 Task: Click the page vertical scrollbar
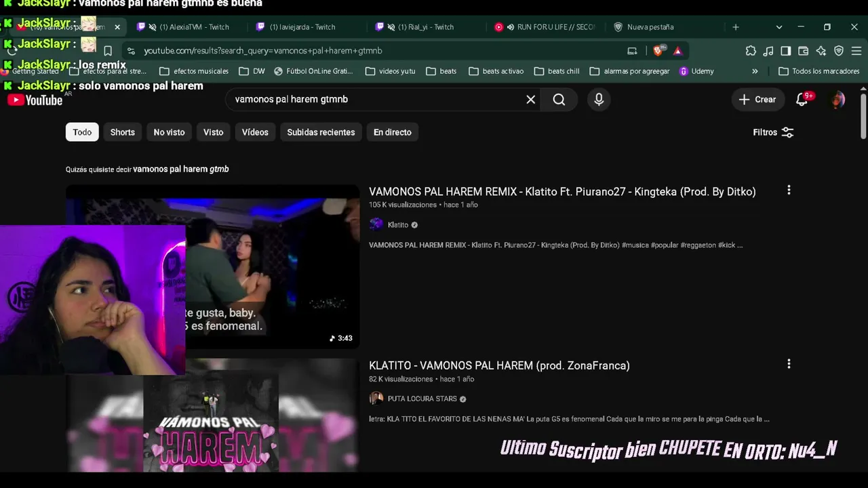(863, 117)
